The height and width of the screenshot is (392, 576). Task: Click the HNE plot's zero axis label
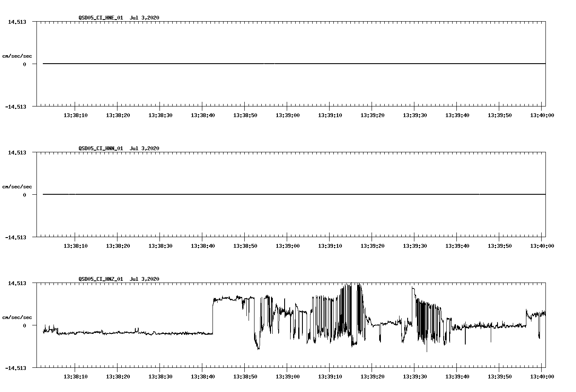(x=25, y=64)
